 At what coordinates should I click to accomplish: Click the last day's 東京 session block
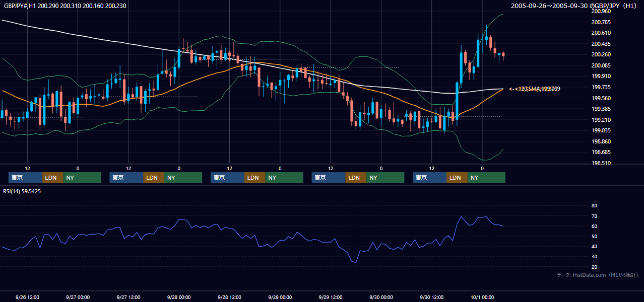pyautogui.click(x=429, y=178)
